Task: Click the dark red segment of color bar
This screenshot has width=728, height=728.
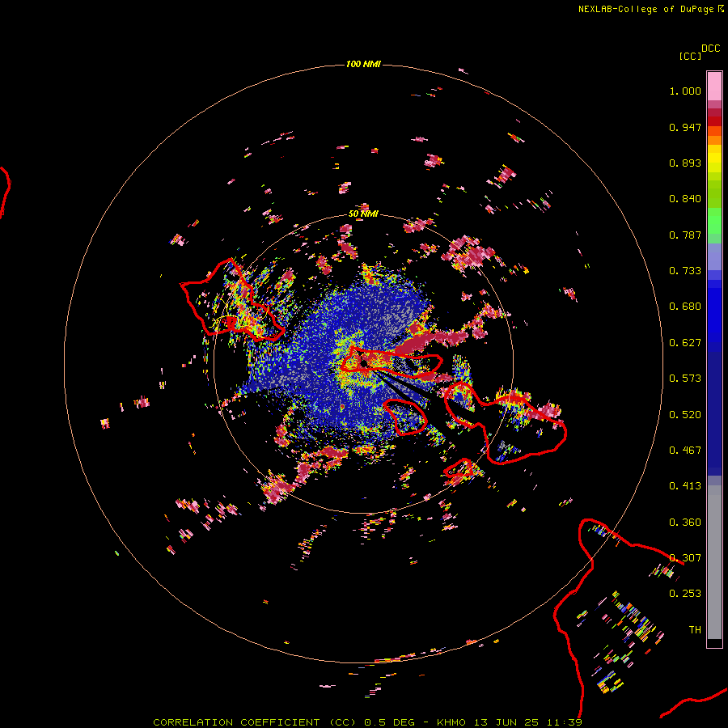Action: pyautogui.click(x=714, y=121)
